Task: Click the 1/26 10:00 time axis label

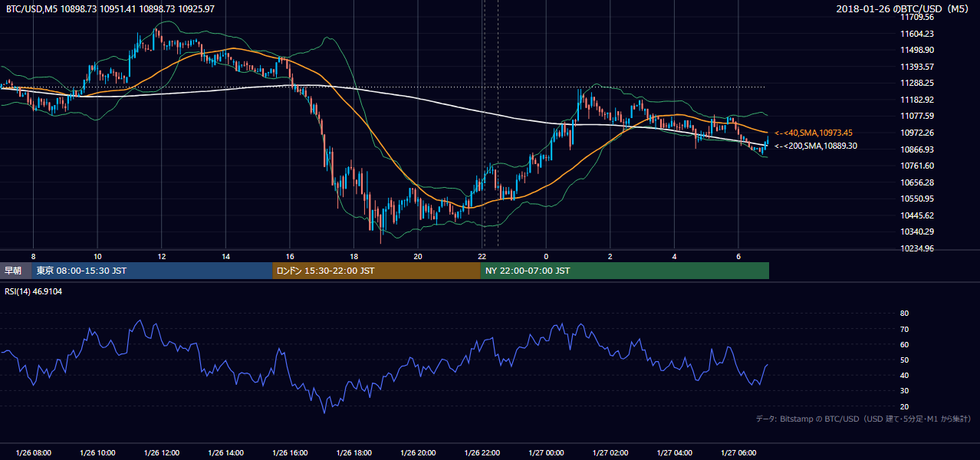Action: 97,453
